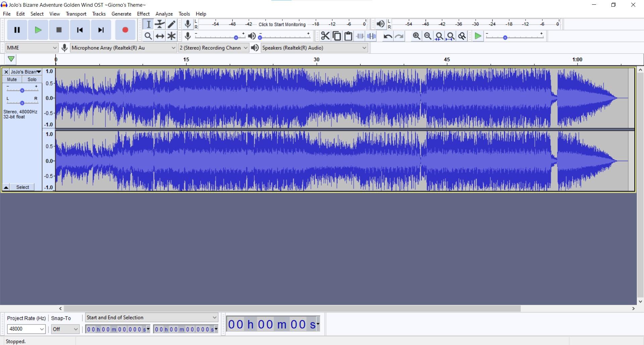Click the selection start time field
644x345 pixels.
coord(118,329)
